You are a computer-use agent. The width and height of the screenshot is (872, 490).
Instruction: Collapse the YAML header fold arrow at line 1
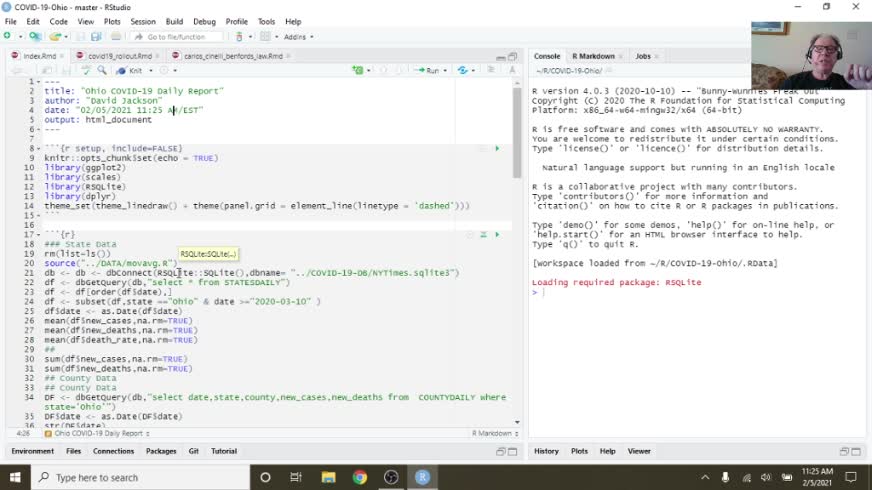(x=38, y=82)
